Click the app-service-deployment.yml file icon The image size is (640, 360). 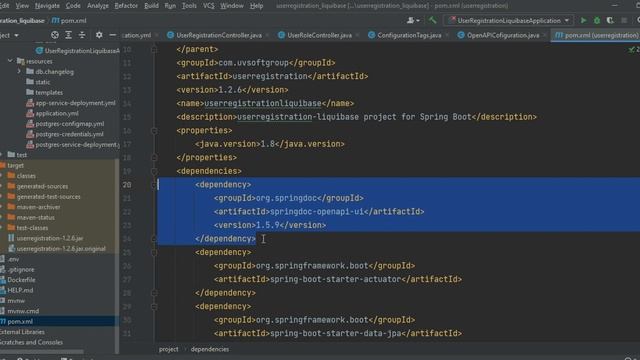pos(30,103)
